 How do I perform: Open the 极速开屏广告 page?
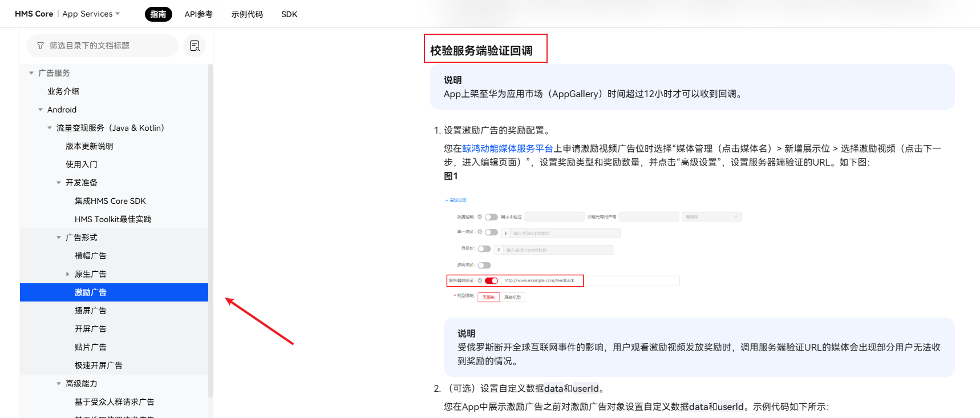(99, 365)
